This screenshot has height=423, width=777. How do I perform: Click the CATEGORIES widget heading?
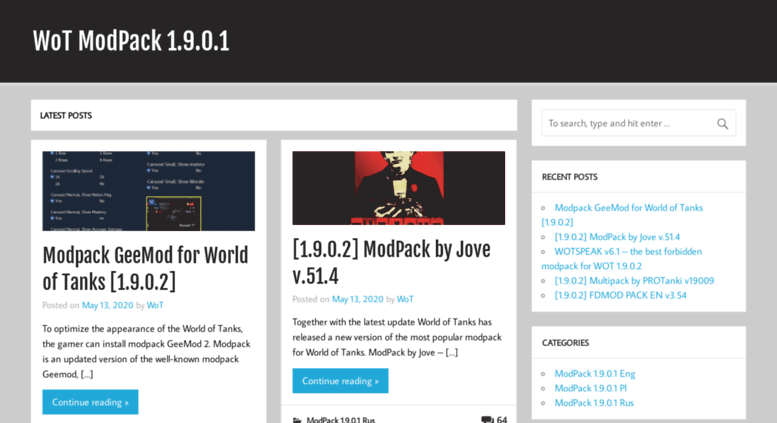(565, 343)
